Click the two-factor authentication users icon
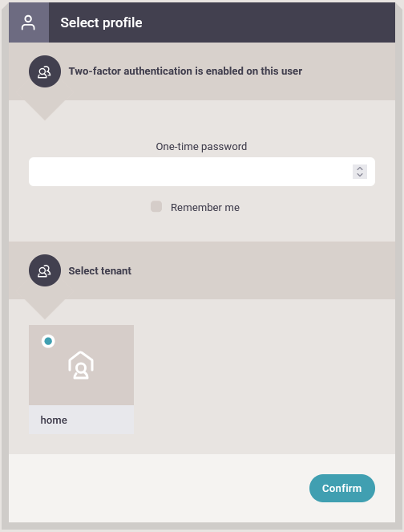 (x=45, y=71)
